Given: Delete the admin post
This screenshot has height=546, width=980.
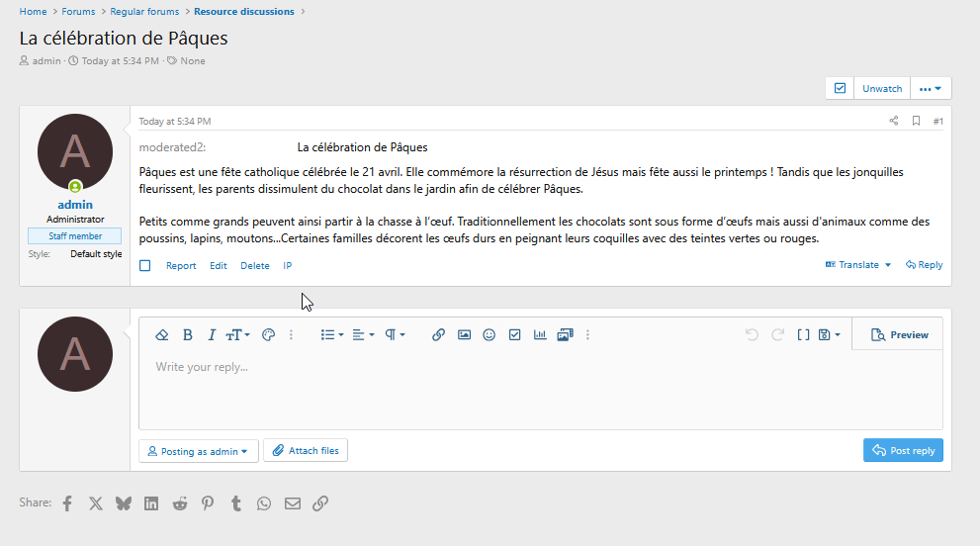Looking at the screenshot, I should click(255, 266).
